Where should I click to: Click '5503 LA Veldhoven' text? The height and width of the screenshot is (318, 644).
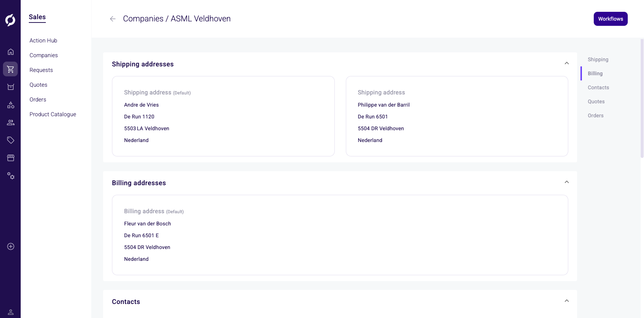(147, 128)
